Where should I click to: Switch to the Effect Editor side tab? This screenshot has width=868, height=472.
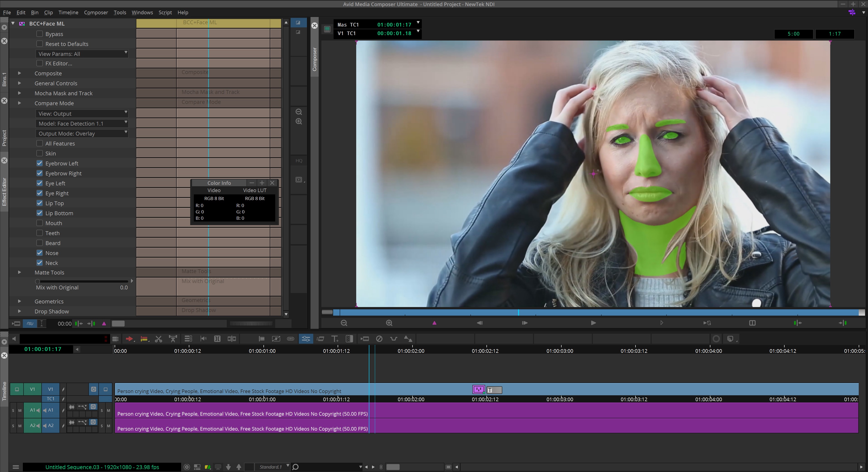pyautogui.click(x=4, y=192)
